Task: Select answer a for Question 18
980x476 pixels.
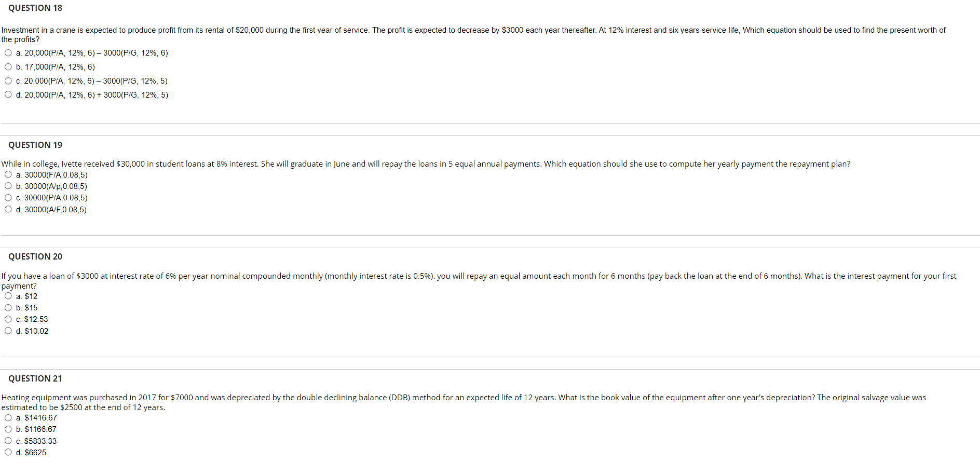Action: 8,52
